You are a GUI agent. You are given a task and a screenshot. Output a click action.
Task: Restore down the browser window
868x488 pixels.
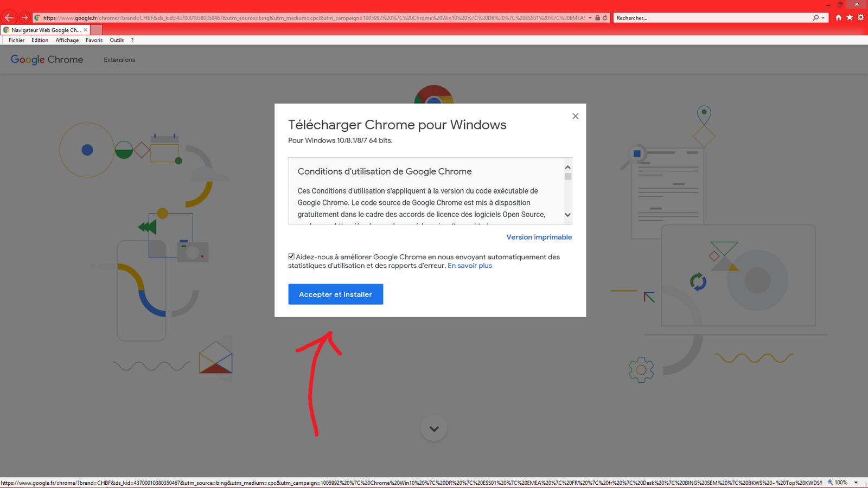[x=840, y=4]
